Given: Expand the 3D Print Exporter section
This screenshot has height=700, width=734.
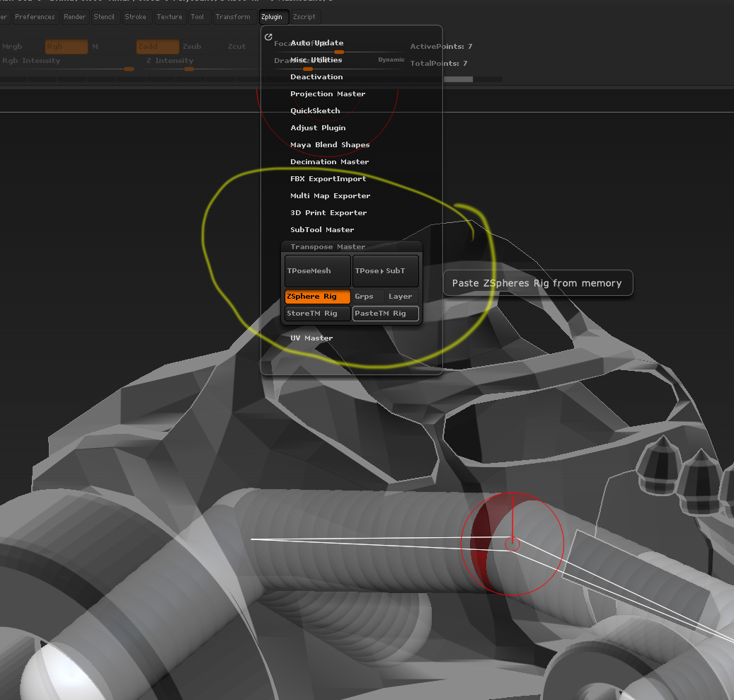Looking at the screenshot, I should click(328, 212).
